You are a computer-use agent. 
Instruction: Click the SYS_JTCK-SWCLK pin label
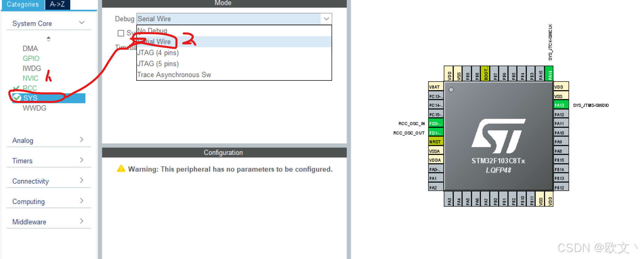tap(550, 42)
